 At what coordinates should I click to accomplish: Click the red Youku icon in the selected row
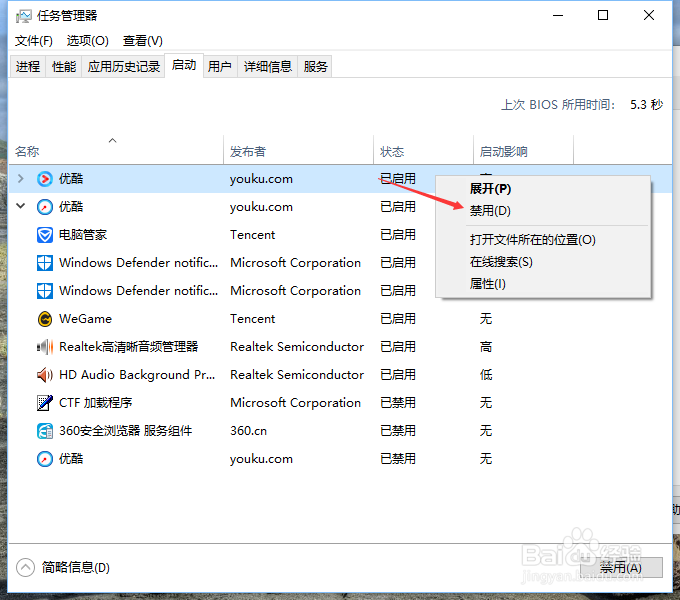point(45,179)
